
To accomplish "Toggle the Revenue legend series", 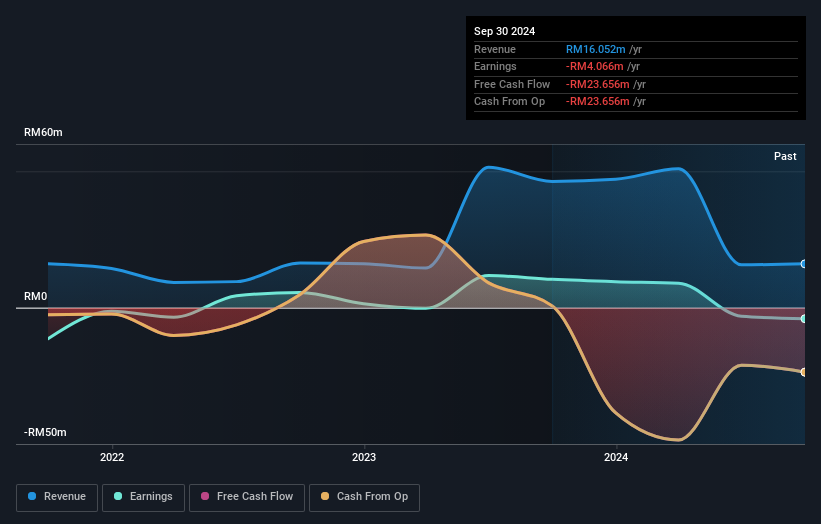I will click(57, 497).
